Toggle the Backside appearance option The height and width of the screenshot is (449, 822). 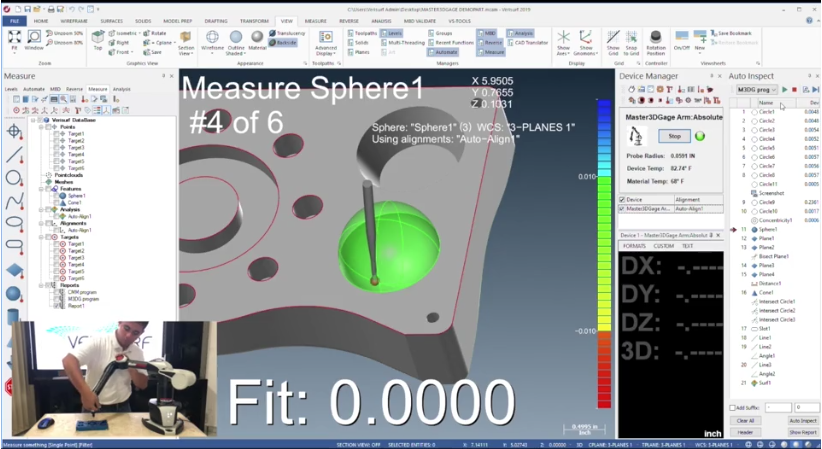283,42
